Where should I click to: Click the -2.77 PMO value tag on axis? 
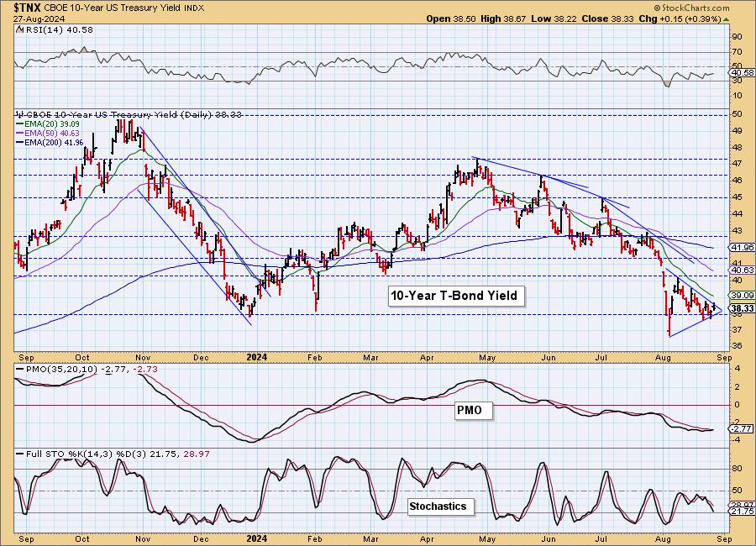coord(742,428)
